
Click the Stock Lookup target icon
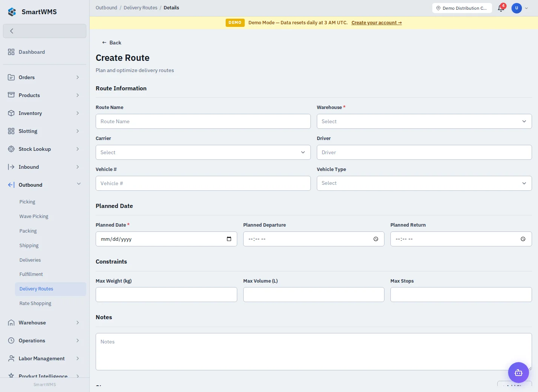11,149
